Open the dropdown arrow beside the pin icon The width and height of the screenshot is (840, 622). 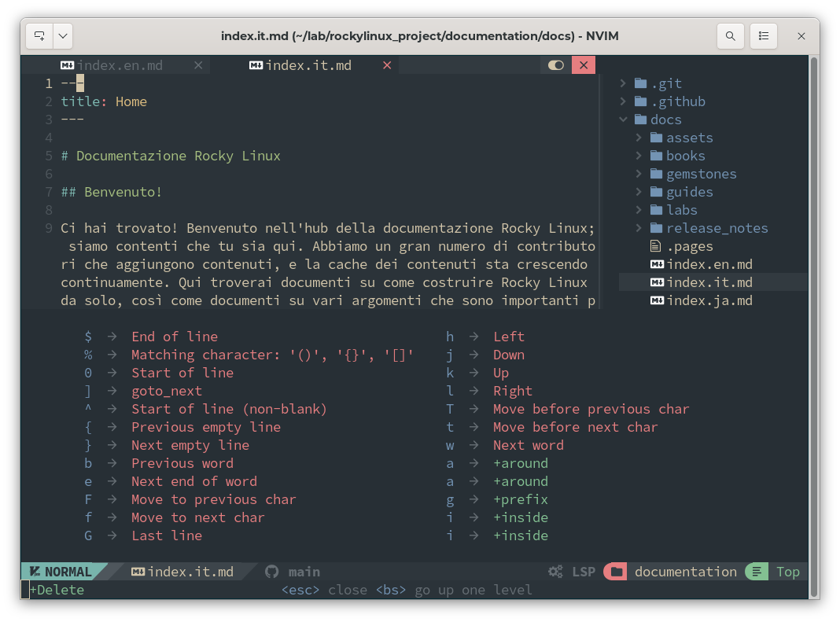(62, 35)
